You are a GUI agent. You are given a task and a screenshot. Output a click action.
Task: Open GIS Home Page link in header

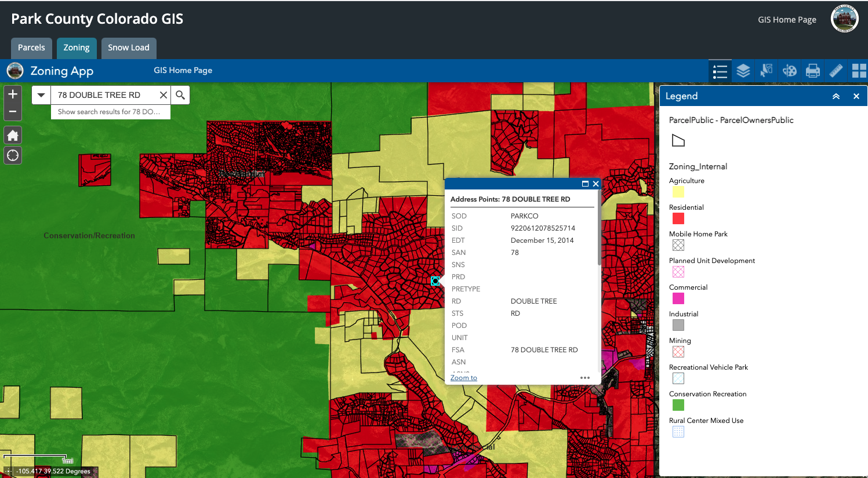click(787, 20)
